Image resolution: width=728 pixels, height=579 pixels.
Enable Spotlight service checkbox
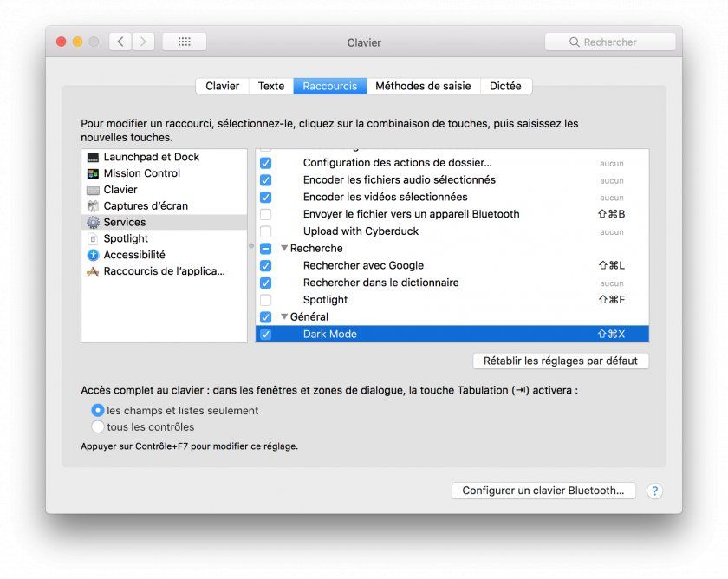click(x=265, y=300)
